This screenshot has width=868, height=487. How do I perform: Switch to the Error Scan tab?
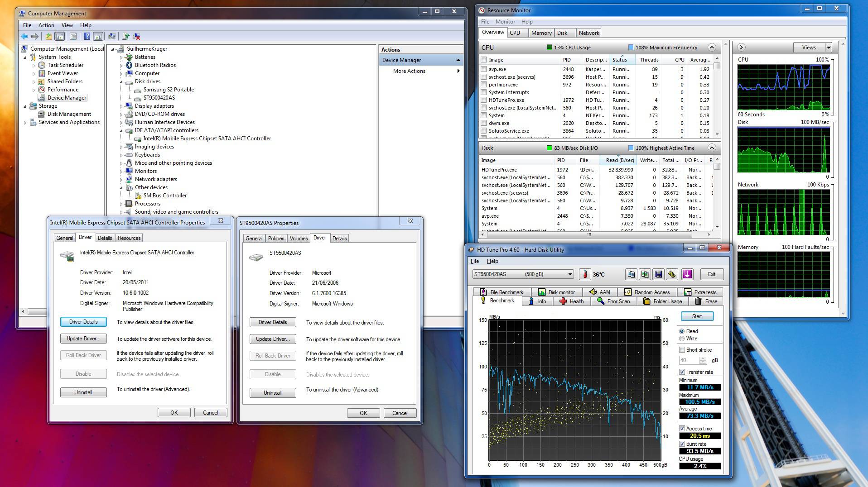point(613,301)
